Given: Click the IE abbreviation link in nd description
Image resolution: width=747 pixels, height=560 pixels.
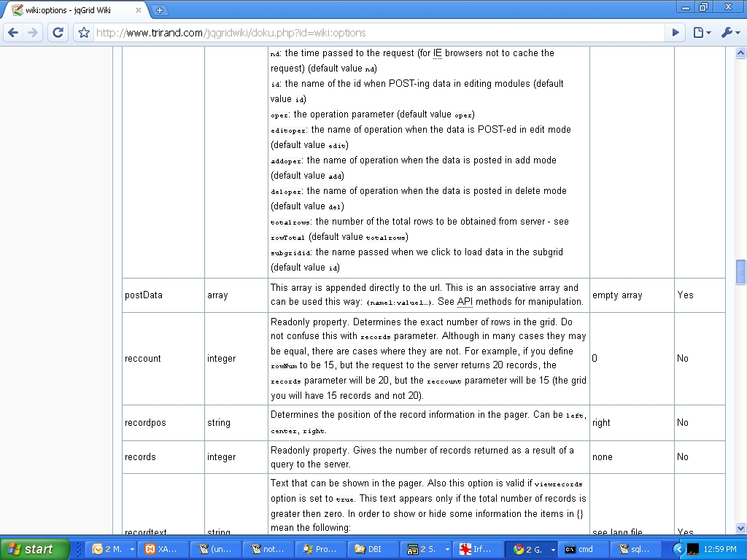Looking at the screenshot, I should [x=438, y=52].
